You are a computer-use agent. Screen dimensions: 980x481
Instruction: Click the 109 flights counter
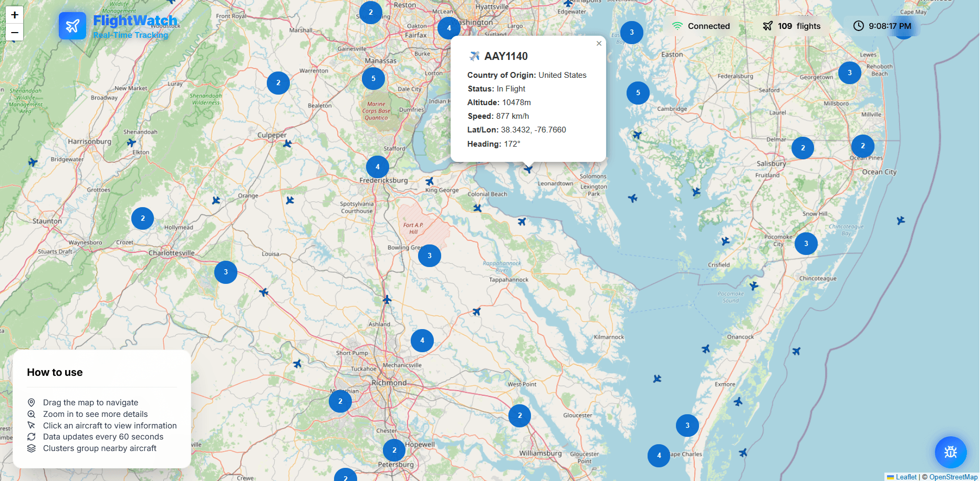click(x=792, y=26)
